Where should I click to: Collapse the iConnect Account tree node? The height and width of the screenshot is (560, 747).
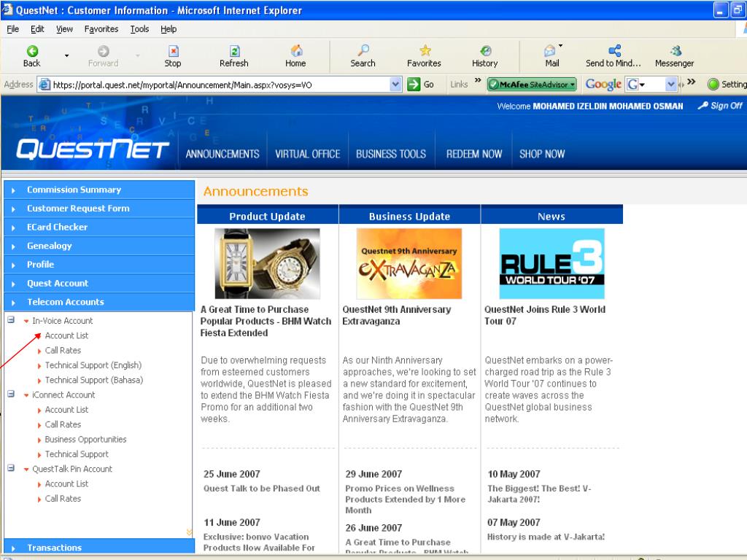(11, 394)
